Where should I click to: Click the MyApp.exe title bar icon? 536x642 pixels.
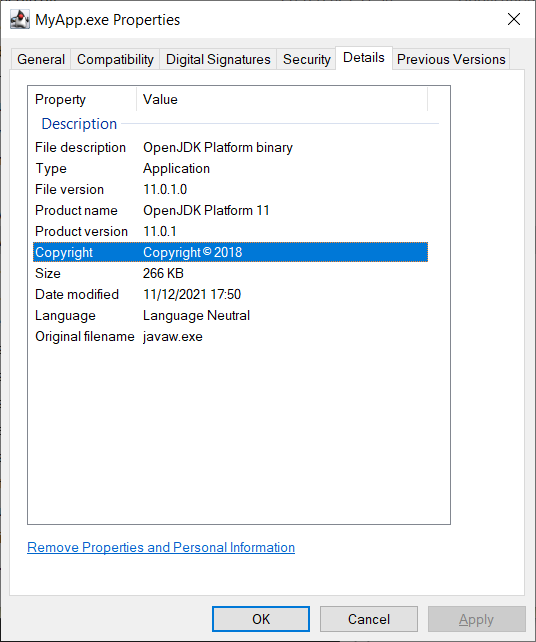click(20, 19)
